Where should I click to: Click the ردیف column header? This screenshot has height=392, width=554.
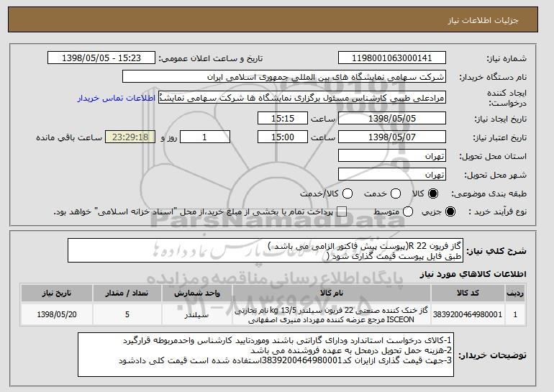[515, 293]
